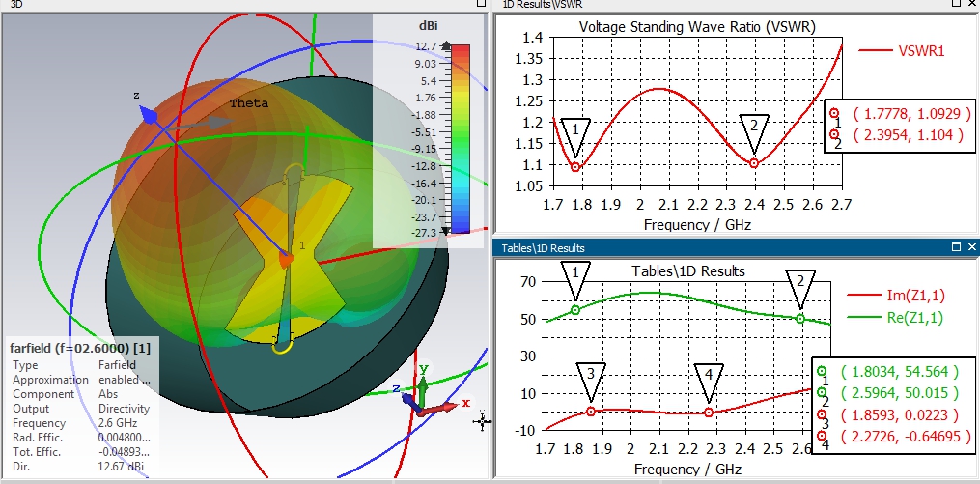Click marker 2 on the VSWR curve

(x=754, y=163)
